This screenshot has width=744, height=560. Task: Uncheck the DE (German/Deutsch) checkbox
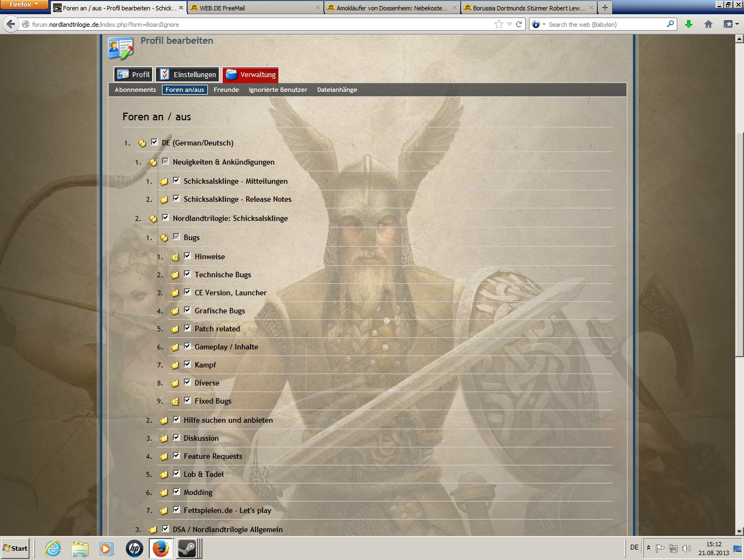click(x=154, y=142)
